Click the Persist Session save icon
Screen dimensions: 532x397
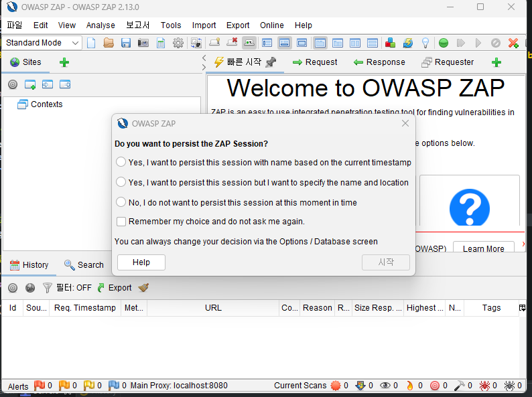[x=126, y=43]
